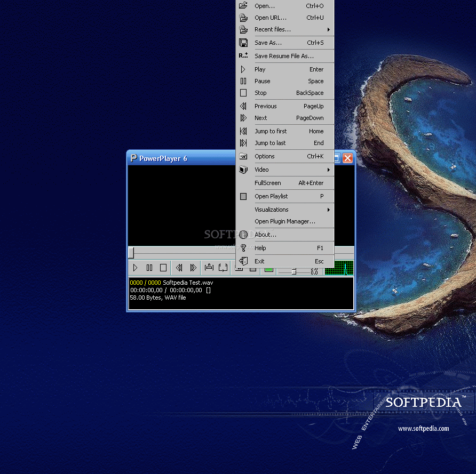Viewport: 476px width, 474px height.
Task: Choose FullScreen menu item
Action: pos(285,183)
